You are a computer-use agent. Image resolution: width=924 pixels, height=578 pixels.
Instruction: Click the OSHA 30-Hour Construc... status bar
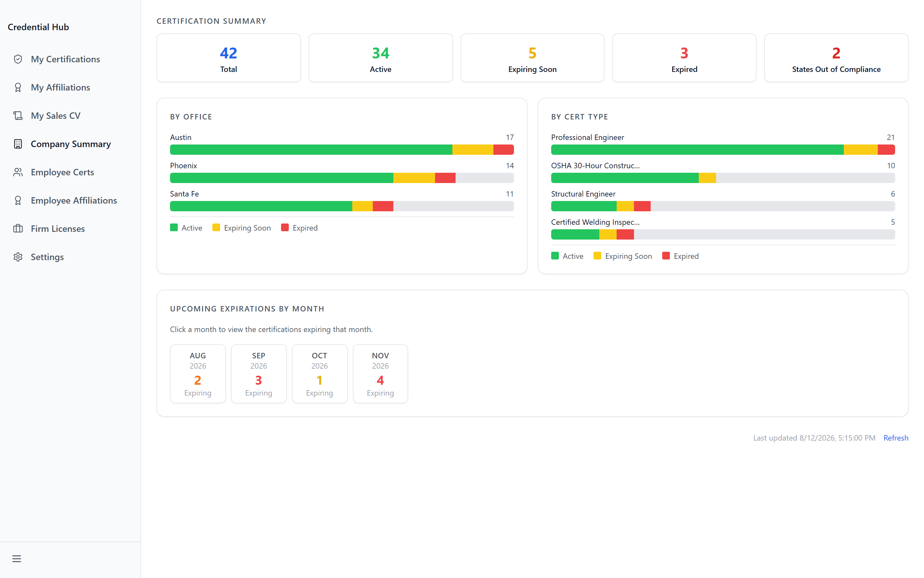click(x=723, y=178)
